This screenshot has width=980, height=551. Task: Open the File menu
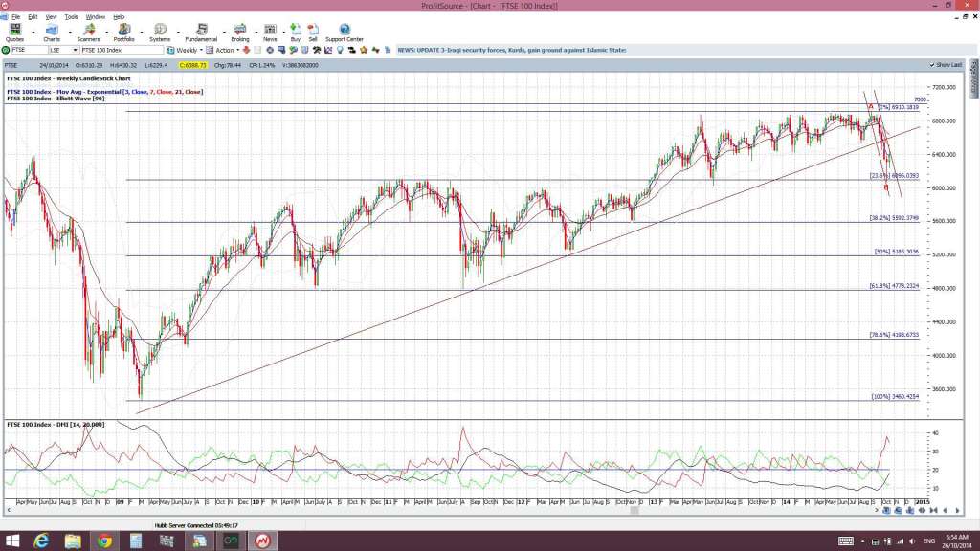tap(15, 17)
